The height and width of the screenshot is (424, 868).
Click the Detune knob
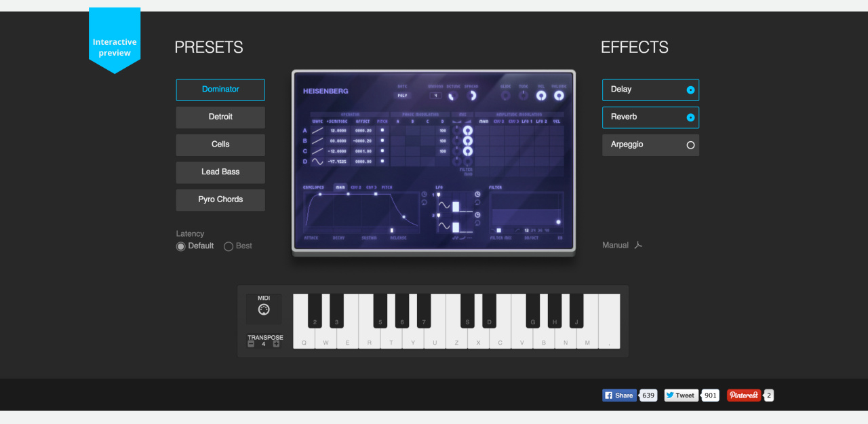453,96
